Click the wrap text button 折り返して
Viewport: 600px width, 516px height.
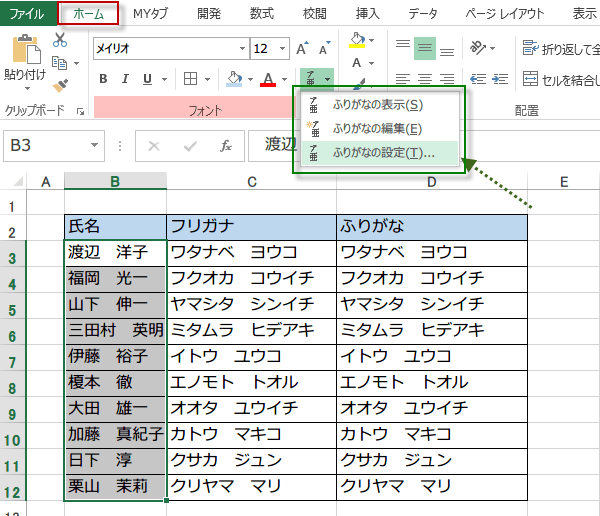pos(561,49)
